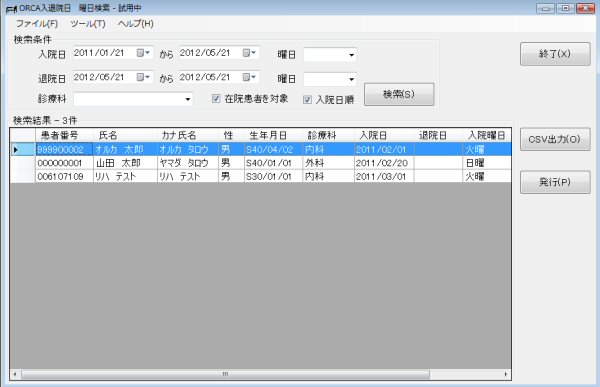Toggle the 在院患者を対象 checkbox
The image size is (600, 387).
[x=216, y=99]
